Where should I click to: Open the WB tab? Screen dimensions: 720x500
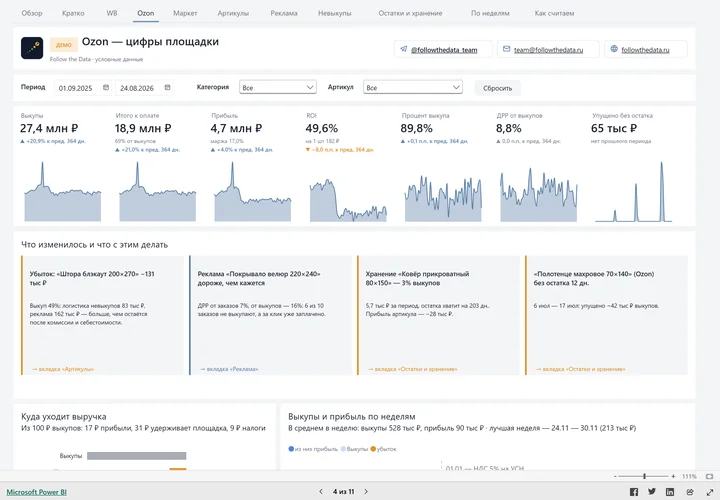pos(112,13)
